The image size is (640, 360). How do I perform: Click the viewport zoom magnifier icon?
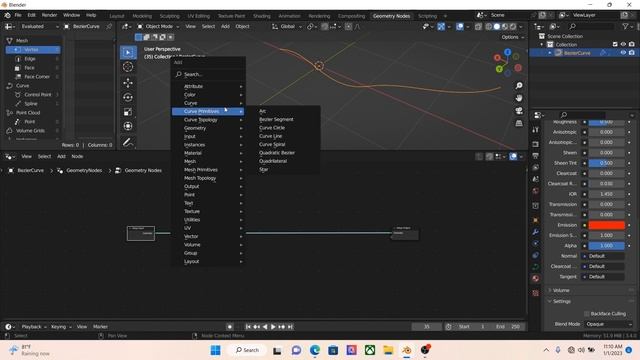pyautogui.click(x=519, y=86)
